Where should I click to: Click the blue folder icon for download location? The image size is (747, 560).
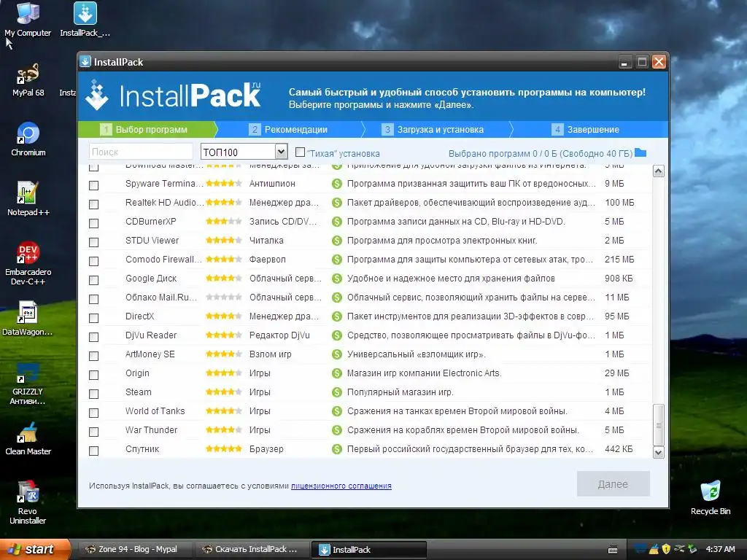(640, 153)
